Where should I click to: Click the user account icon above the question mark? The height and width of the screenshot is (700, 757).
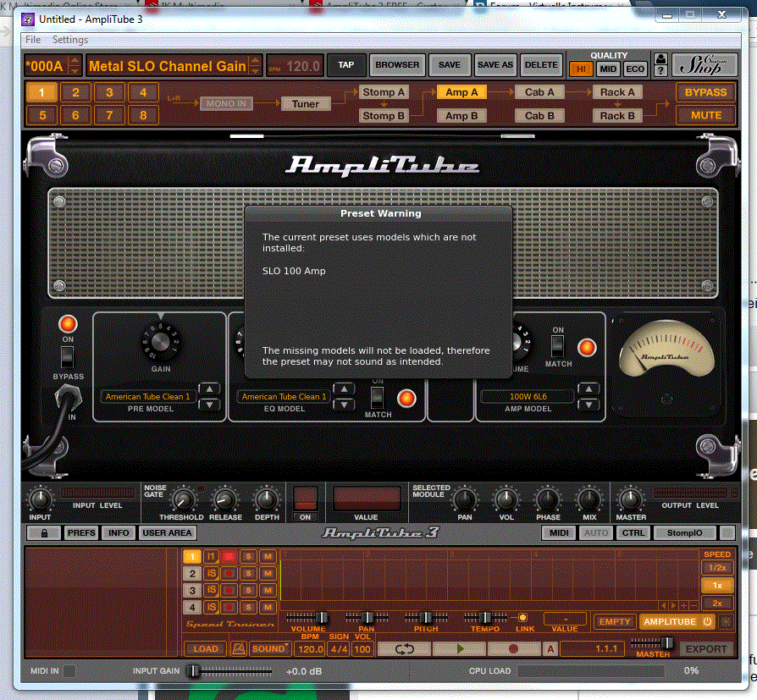click(x=661, y=59)
